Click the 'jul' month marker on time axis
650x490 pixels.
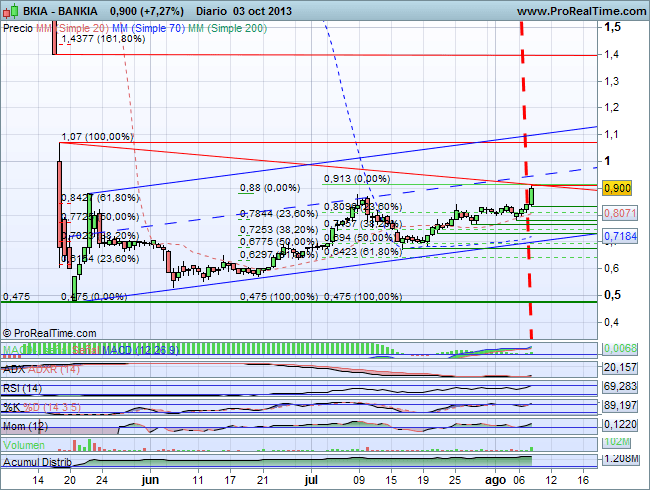311,480
